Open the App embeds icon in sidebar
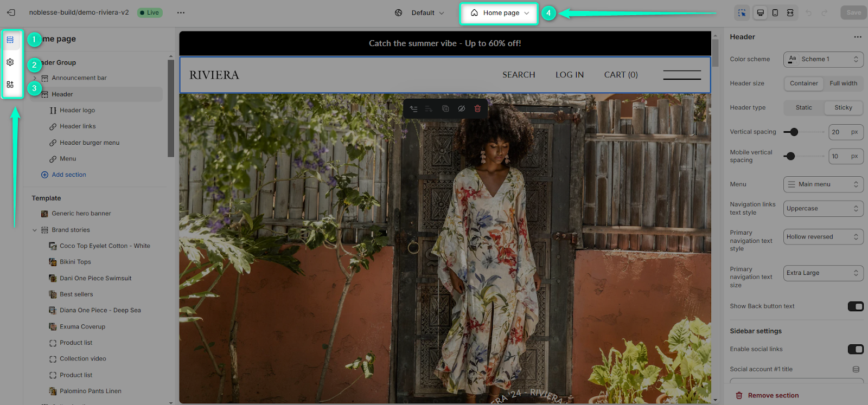 (10, 85)
